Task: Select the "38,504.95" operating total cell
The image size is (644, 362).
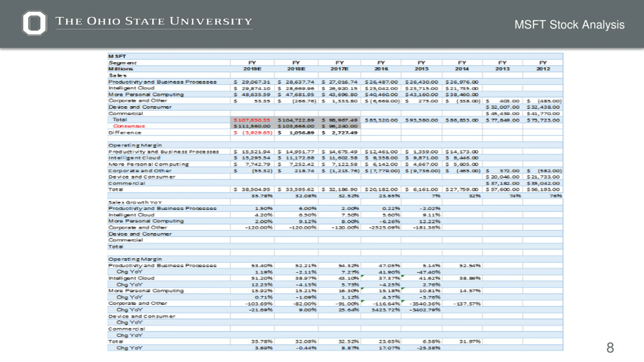Action: click(x=256, y=189)
